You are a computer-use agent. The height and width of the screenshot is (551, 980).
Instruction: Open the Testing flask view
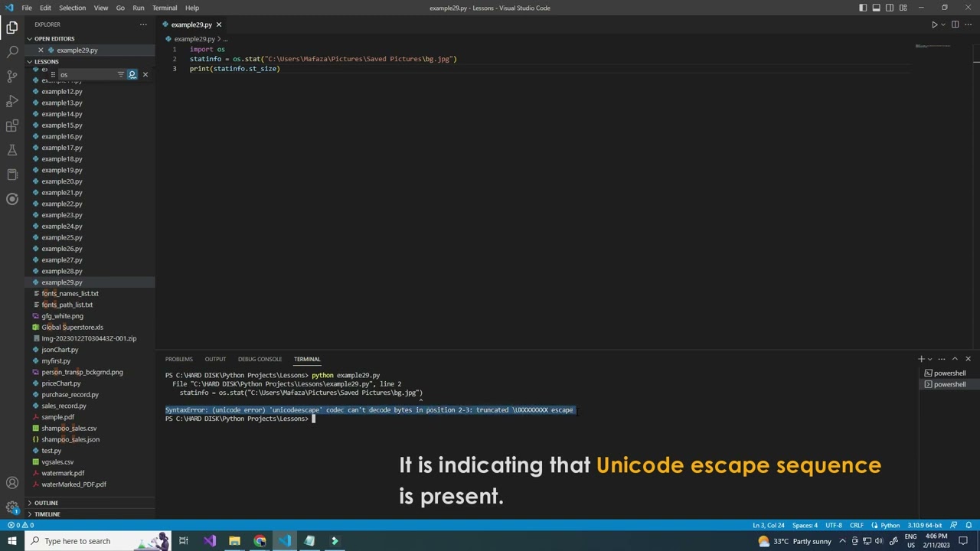click(x=12, y=150)
